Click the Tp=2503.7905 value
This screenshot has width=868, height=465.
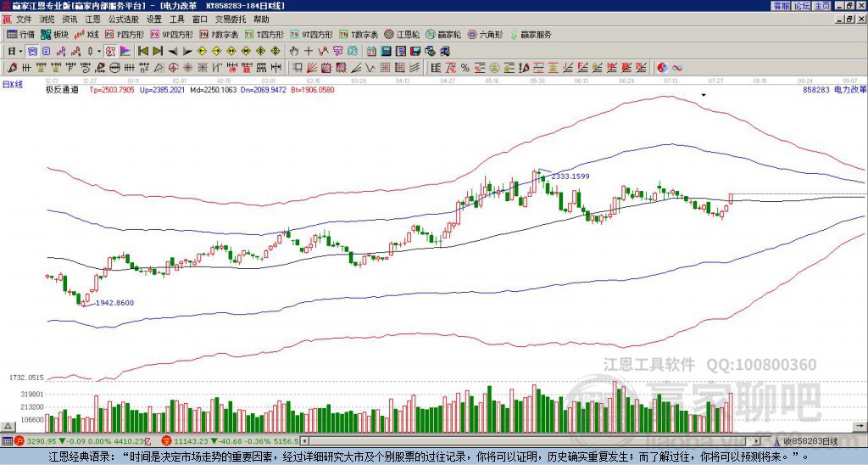point(112,89)
